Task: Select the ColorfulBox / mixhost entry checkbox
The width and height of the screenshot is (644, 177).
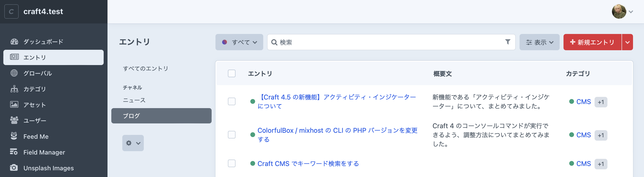Action: tap(231, 135)
